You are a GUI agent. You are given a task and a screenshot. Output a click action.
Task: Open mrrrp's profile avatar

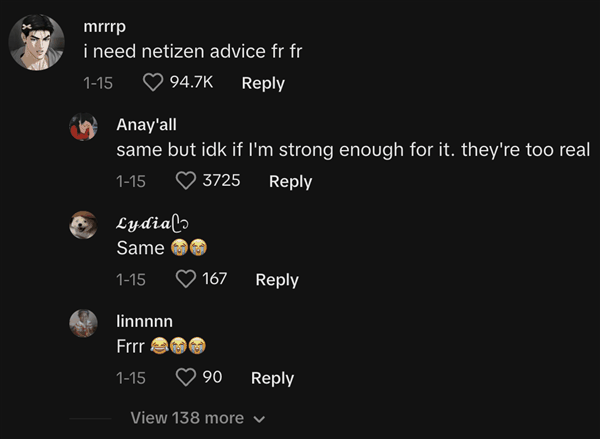coord(37,46)
